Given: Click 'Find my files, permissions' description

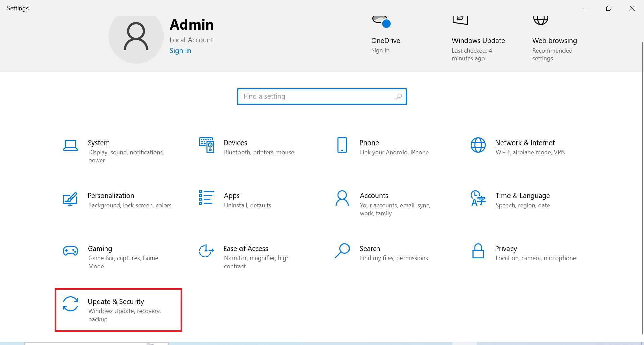Looking at the screenshot, I should (394, 258).
